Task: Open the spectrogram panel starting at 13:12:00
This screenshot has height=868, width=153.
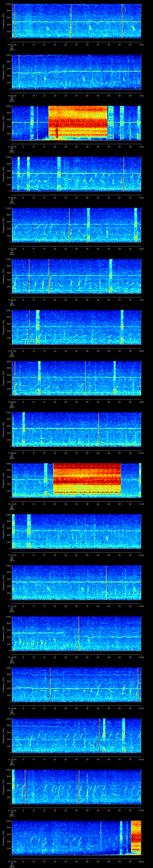Action: 76,583
